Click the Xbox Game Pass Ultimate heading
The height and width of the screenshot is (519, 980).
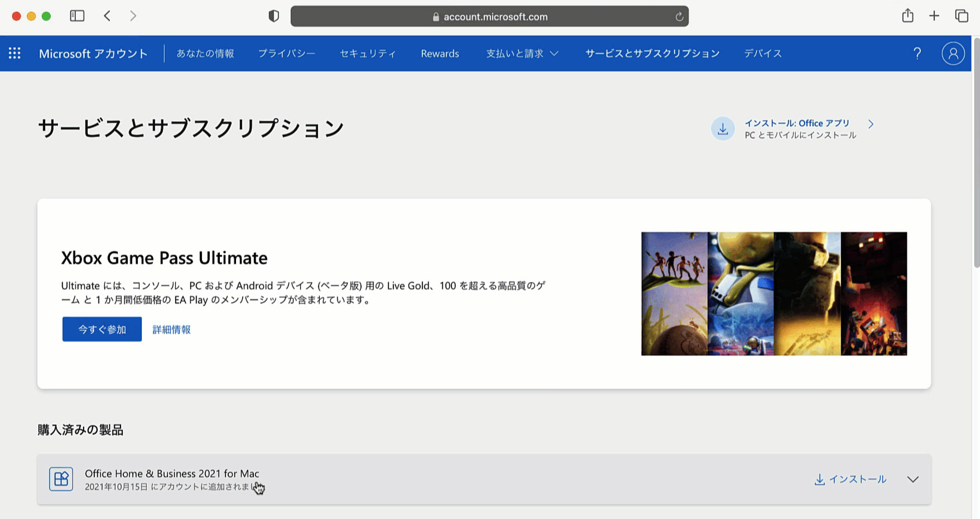[x=164, y=258]
